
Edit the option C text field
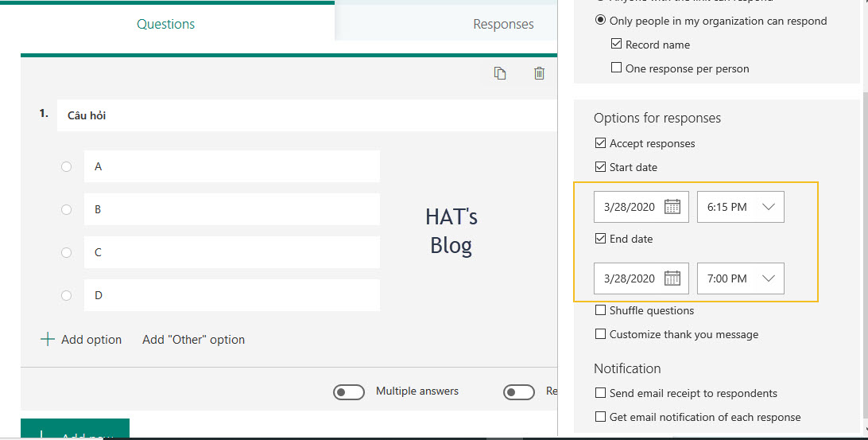coord(232,252)
